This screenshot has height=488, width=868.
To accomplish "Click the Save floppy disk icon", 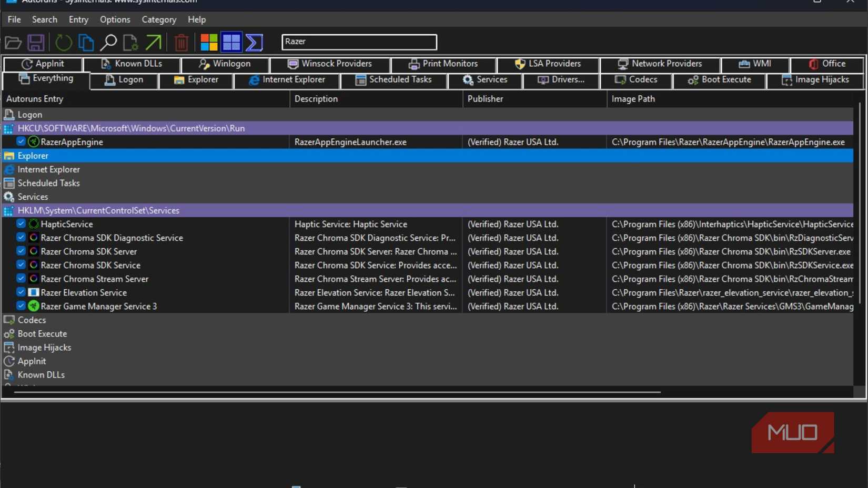I will 36,43.
